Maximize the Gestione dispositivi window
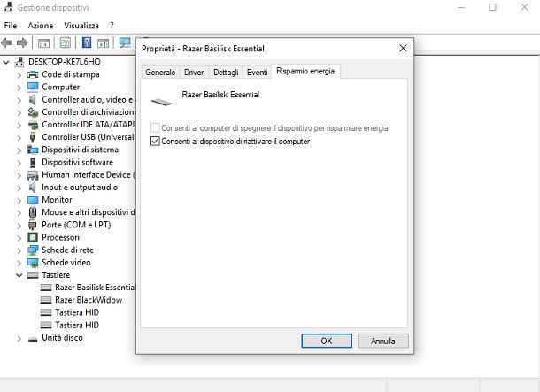The height and width of the screenshot is (392, 540). click(492, 7)
